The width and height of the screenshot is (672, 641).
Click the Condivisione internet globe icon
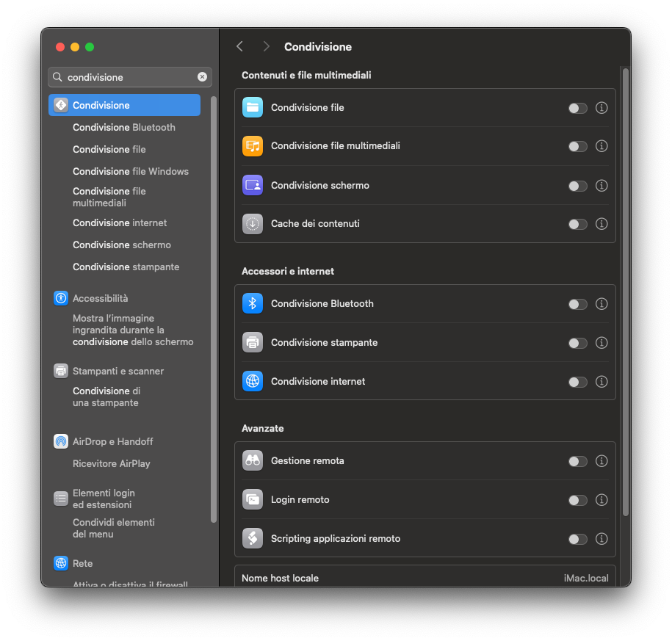(253, 381)
